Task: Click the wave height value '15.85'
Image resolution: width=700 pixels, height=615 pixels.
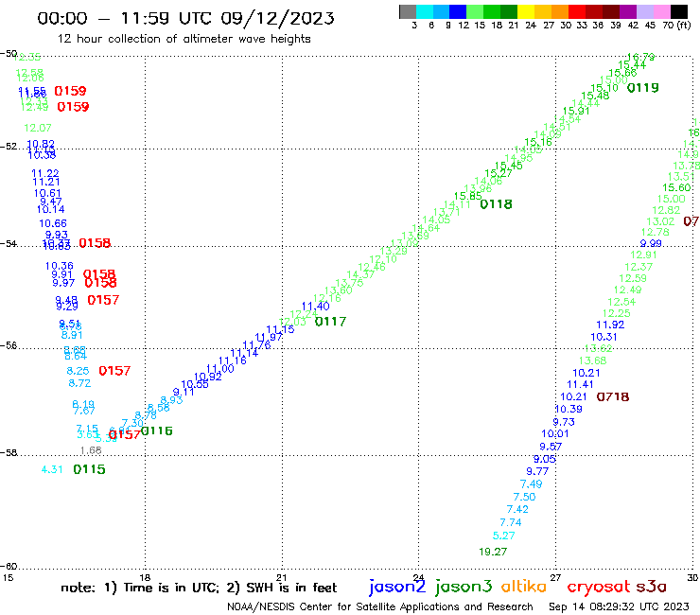Action: pos(468,196)
